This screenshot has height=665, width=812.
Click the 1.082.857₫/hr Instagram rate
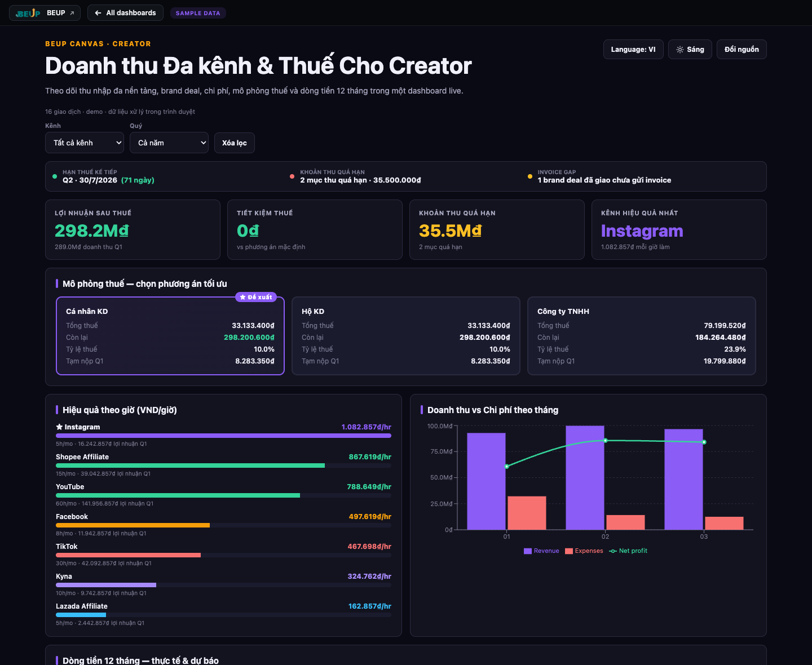(367, 427)
